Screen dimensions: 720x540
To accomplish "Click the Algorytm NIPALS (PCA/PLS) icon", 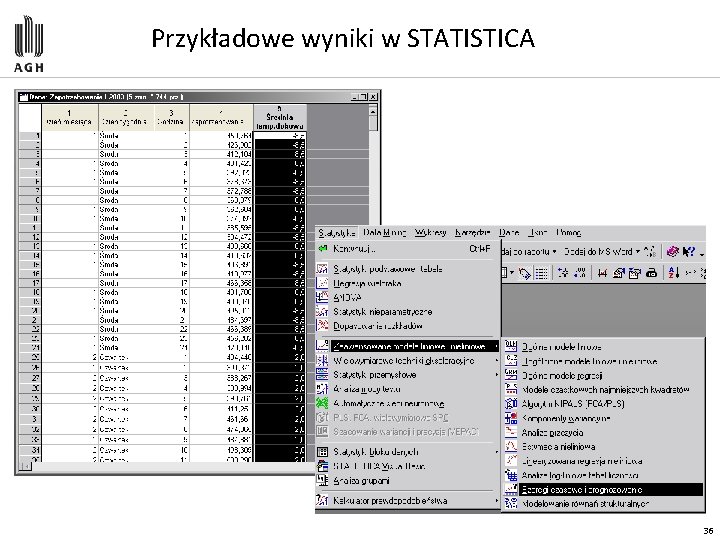I will [511, 404].
